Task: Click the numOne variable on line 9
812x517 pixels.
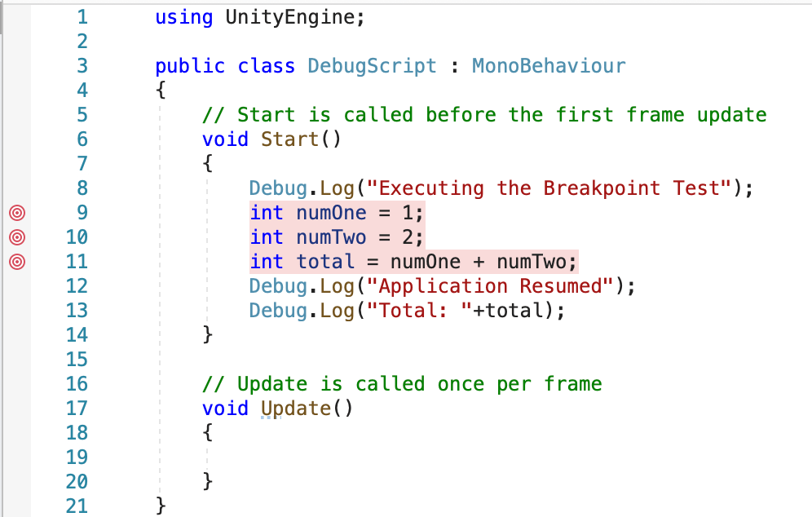Action: [330, 213]
